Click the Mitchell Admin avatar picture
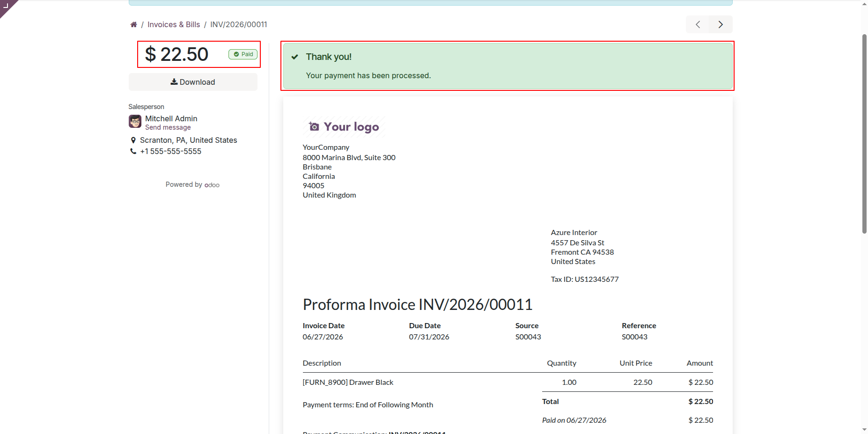This screenshot has width=868, height=434. 135,121
